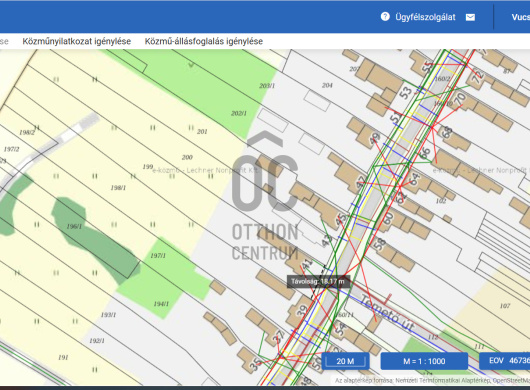Click parcel label 107
Image resolution: width=530 pixels, height=390 pixels.
pyautogui.click(x=505, y=306)
